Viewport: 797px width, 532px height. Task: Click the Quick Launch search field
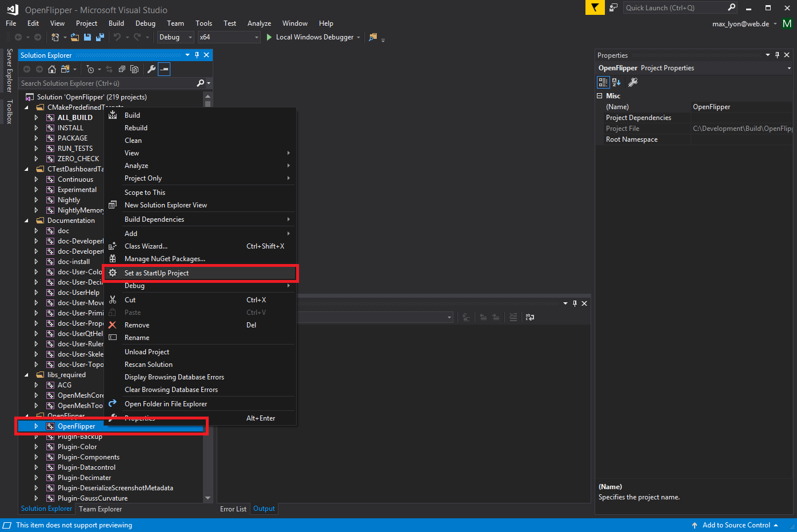[x=675, y=7]
